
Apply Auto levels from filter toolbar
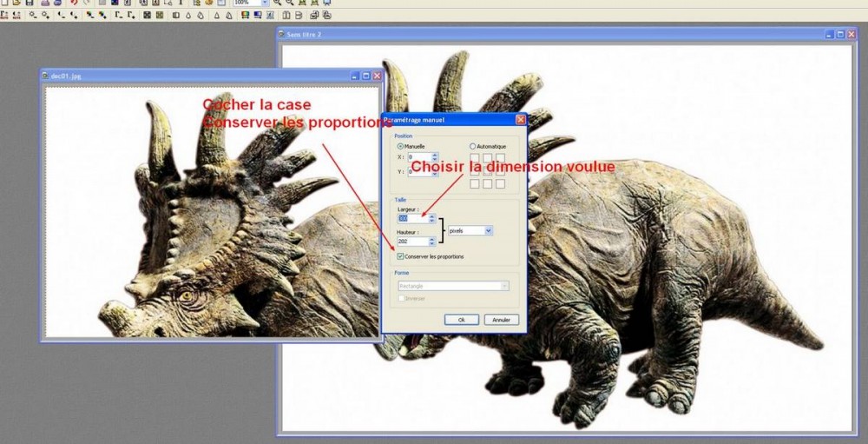click(5, 16)
